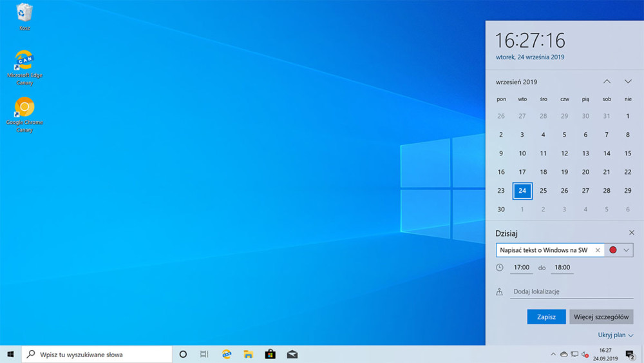Show hidden system tray icons
The height and width of the screenshot is (363, 644).
pyautogui.click(x=553, y=355)
